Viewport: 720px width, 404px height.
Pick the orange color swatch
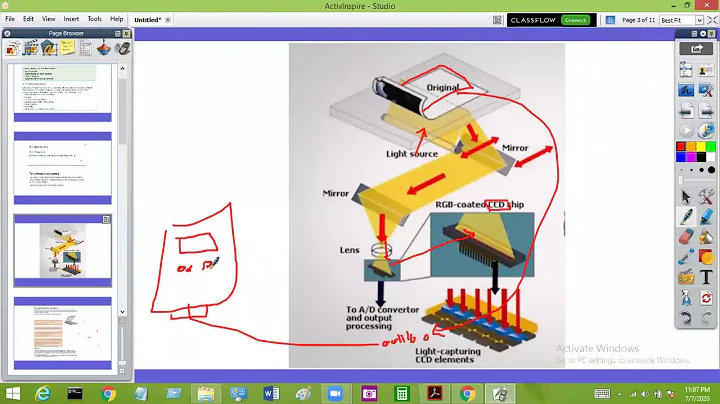pyautogui.click(x=691, y=146)
